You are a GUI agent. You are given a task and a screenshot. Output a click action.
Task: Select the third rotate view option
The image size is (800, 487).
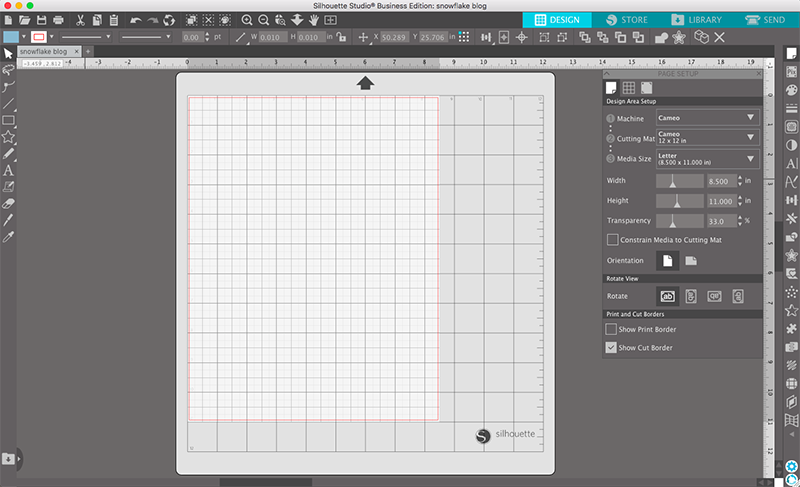click(714, 296)
